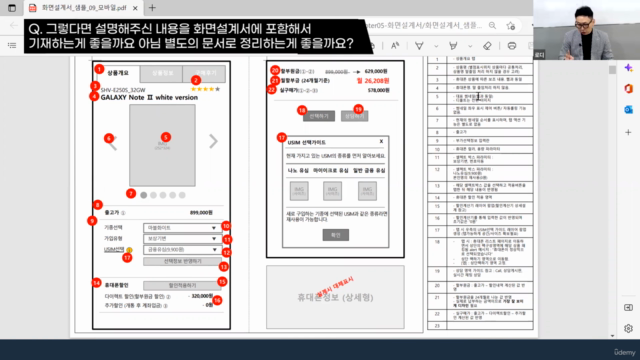Add a sidebar app with plus icon
The height and width of the screenshot is (360, 640).
tap(628, 132)
